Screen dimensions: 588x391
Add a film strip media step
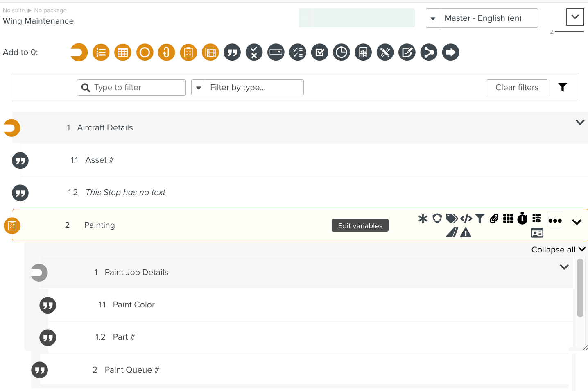(210, 52)
